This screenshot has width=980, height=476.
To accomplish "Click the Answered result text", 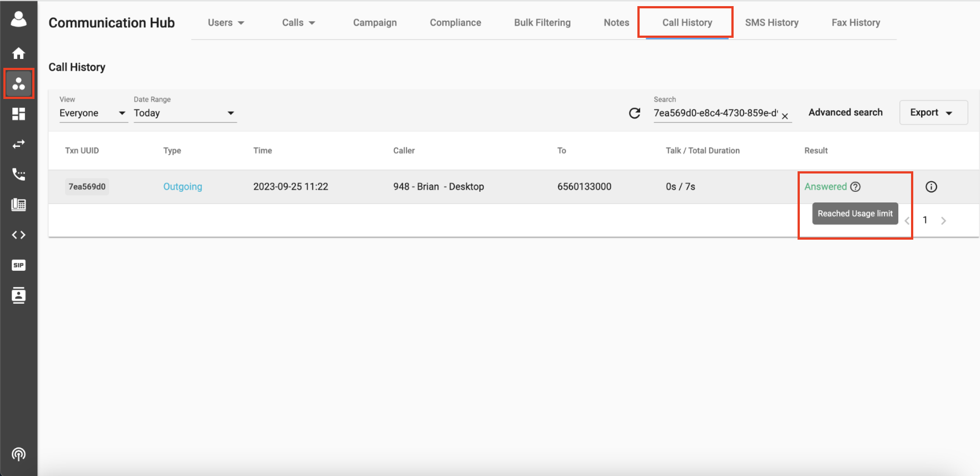I will pos(825,187).
